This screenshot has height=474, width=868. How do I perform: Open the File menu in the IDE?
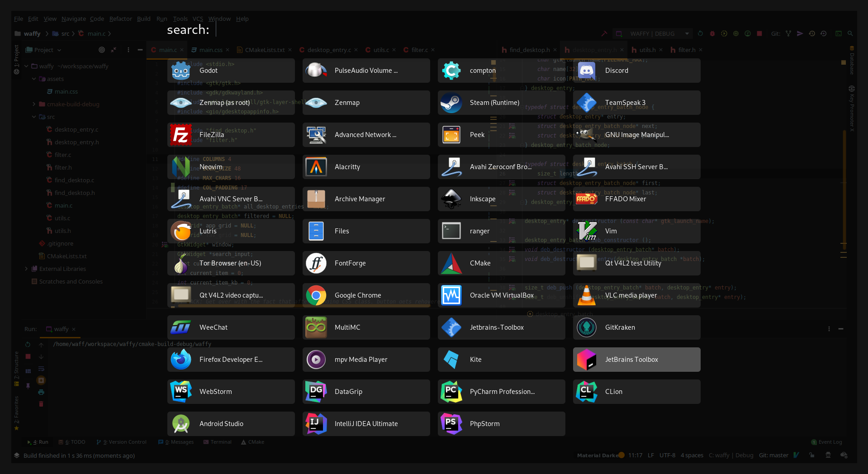(19, 19)
